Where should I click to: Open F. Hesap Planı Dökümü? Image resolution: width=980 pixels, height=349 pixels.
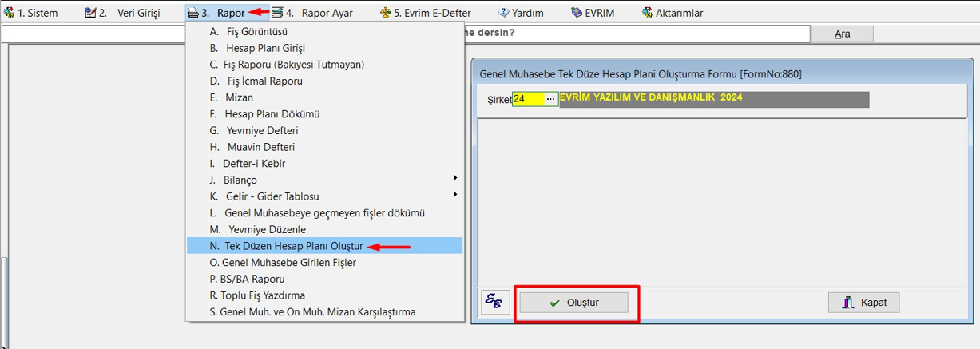tap(324, 113)
